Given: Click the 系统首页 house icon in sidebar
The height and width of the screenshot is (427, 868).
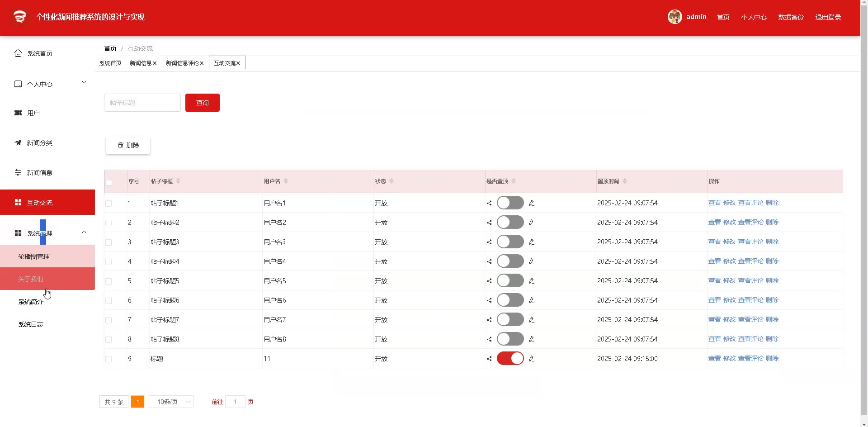Looking at the screenshot, I should pyautogui.click(x=18, y=53).
